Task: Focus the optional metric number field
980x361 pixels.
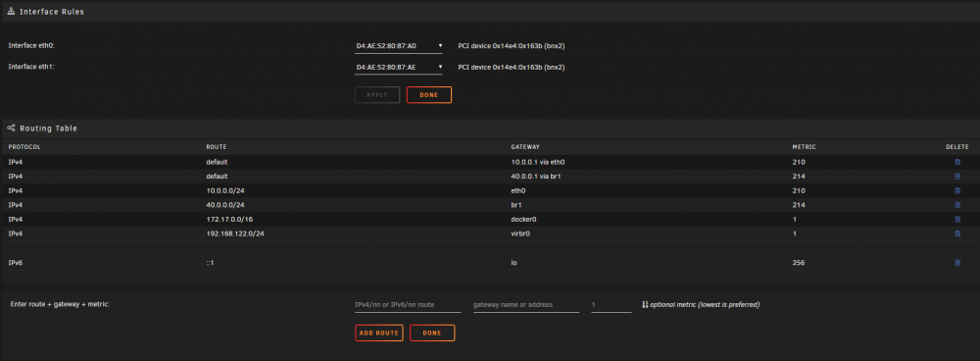Action: pyautogui.click(x=612, y=305)
